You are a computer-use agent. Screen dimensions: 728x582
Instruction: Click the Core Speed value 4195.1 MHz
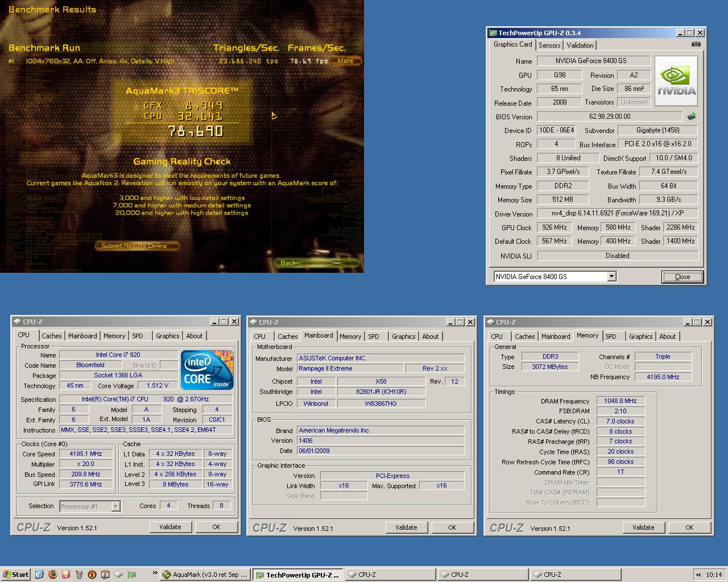pyautogui.click(x=86, y=454)
